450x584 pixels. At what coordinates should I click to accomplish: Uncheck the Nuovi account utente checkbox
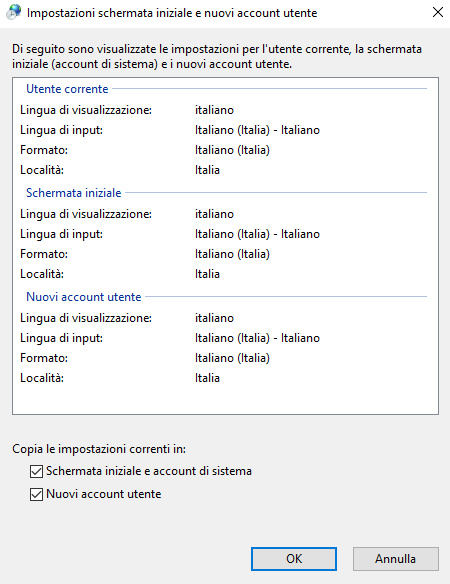point(36,495)
